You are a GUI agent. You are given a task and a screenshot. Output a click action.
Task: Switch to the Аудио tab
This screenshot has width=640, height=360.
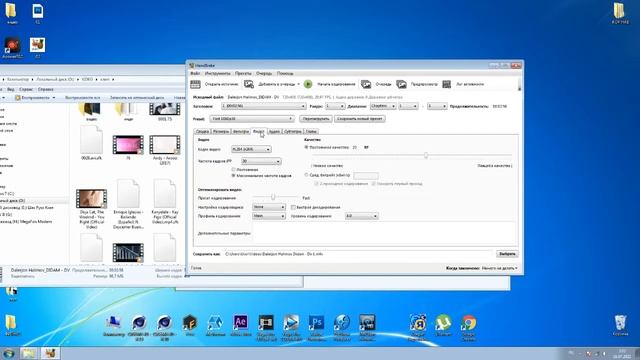(274, 131)
